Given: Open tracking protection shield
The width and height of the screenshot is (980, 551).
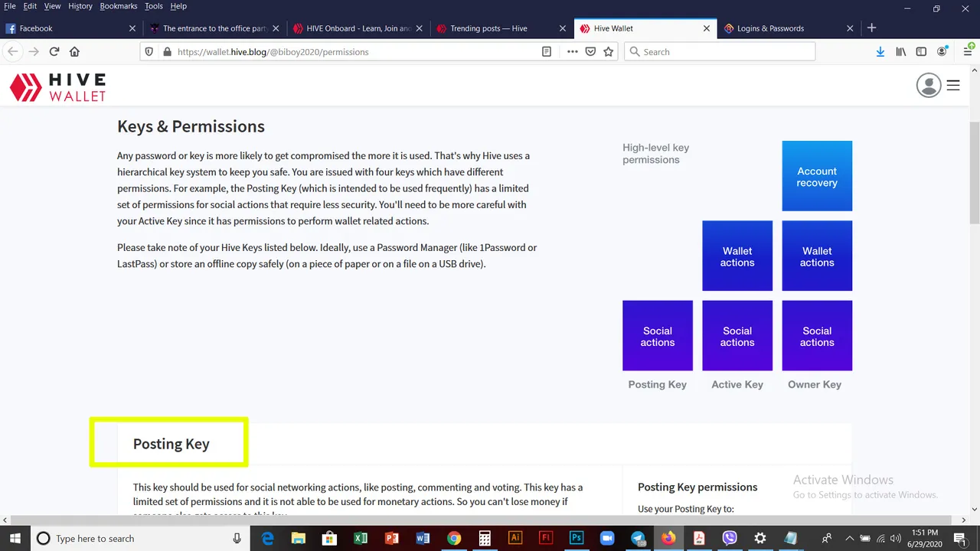Looking at the screenshot, I should click(x=149, y=52).
